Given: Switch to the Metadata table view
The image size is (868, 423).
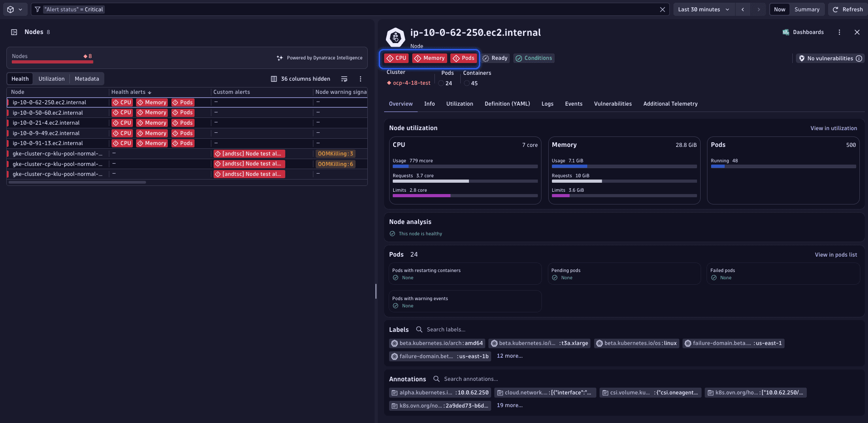Looking at the screenshot, I should [x=87, y=79].
